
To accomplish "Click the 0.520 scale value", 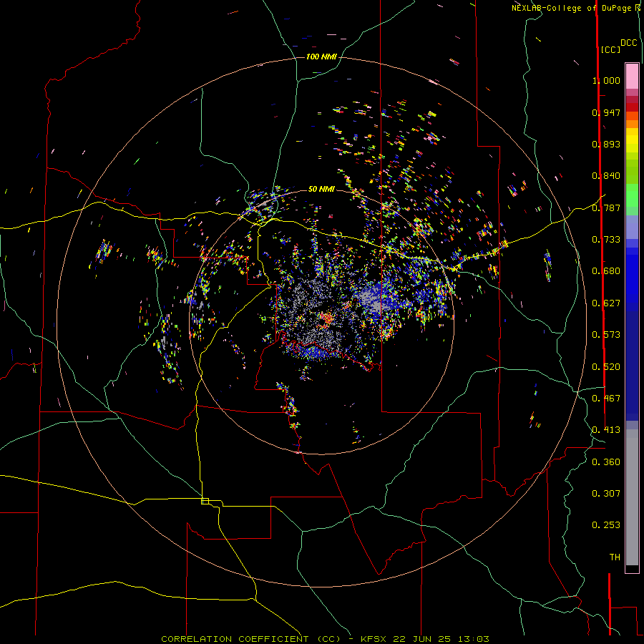I will coord(606,367).
